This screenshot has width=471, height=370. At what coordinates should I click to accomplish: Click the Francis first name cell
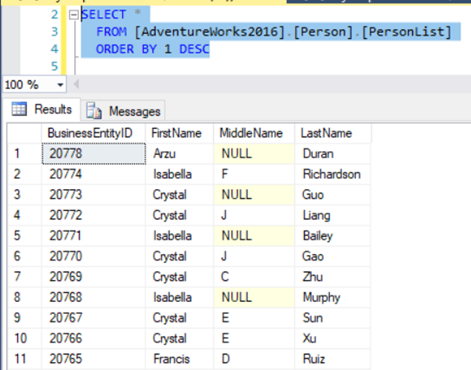click(179, 359)
